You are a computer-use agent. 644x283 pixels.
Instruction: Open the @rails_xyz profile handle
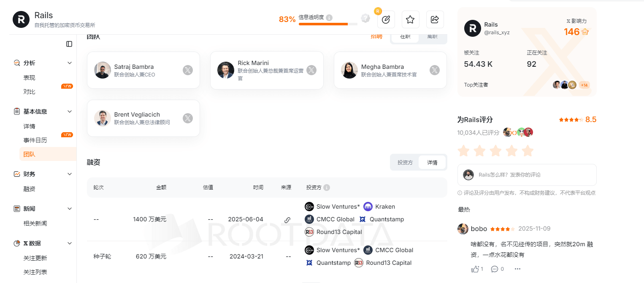pyautogui.click(x=497, y=33)
